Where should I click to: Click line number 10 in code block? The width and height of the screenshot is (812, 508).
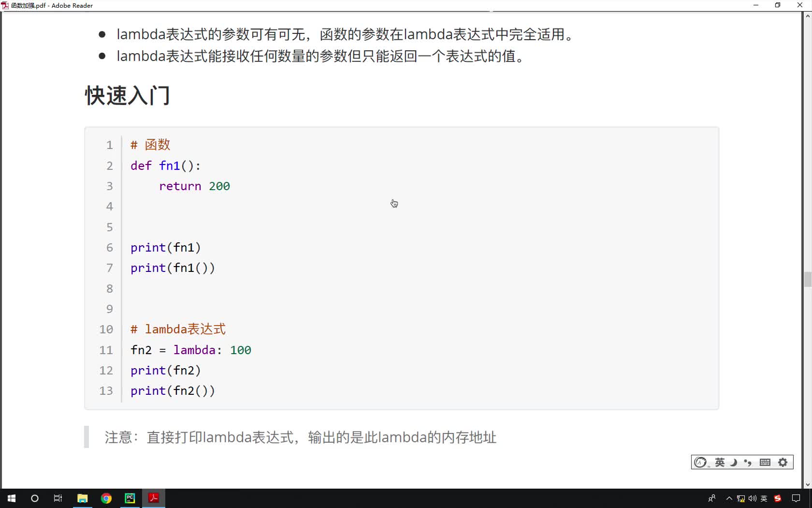pos(106,329)
